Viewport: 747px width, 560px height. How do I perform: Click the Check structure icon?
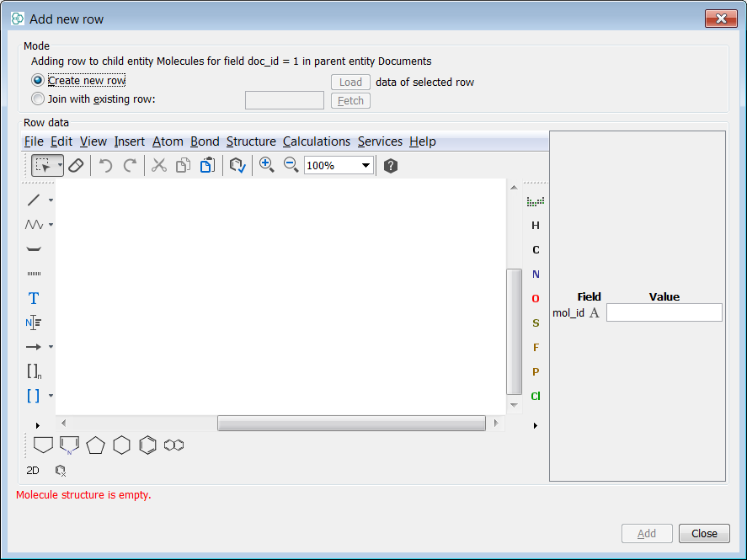[x=237, y=165]
